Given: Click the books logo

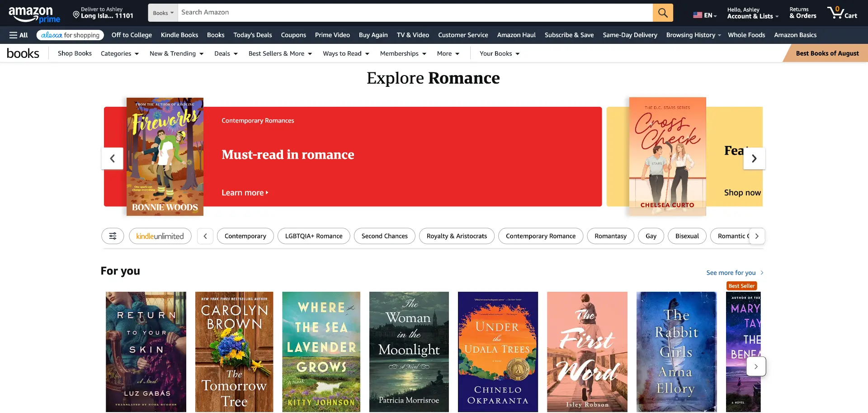Looking at the screenshot, I should (x=23, y=53).
